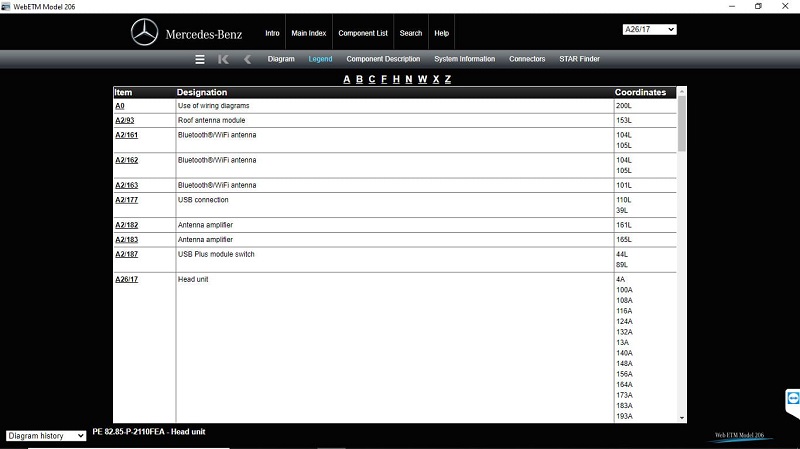Select 'Roof antenna module' designation
This screenshot has height=449, width=800.
point(211,120)
